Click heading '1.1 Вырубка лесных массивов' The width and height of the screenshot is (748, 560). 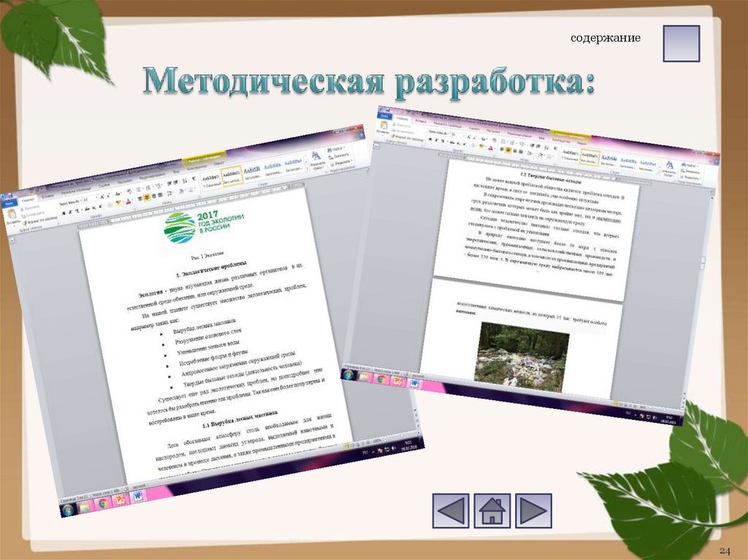pyautogui.click(x=240, y=418)
